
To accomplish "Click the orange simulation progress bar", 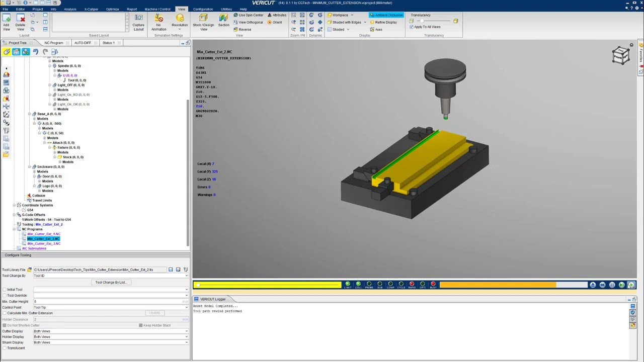I will click(x=513, y=285).
